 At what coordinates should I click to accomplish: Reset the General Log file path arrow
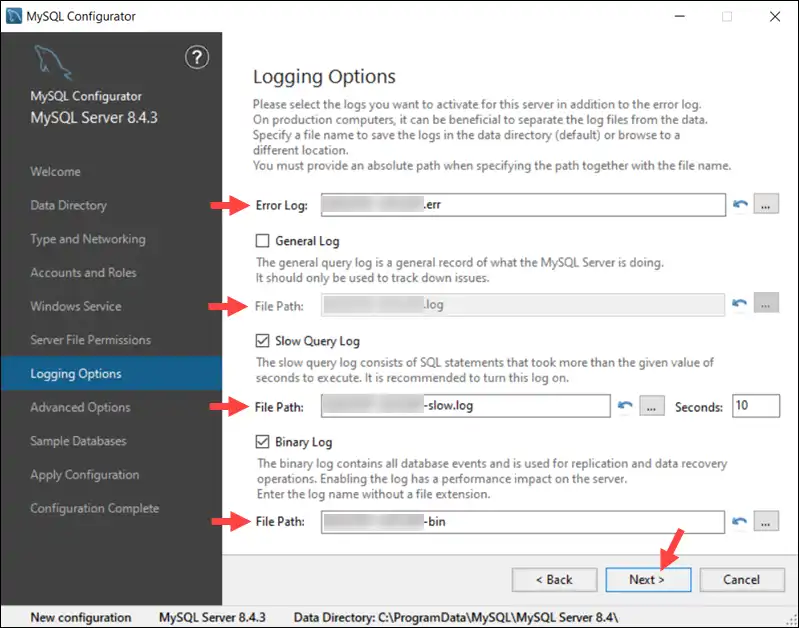pyautogui.click(x=739, y=304)
